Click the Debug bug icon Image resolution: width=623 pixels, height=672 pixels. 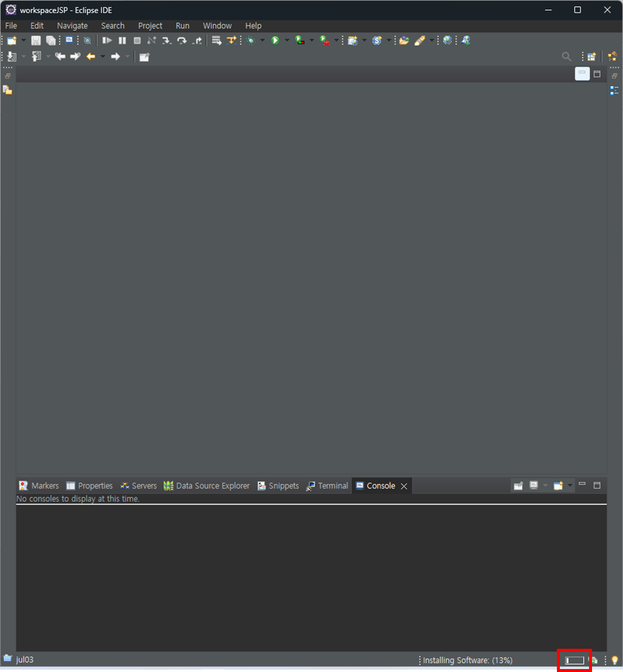click(251, 40)
